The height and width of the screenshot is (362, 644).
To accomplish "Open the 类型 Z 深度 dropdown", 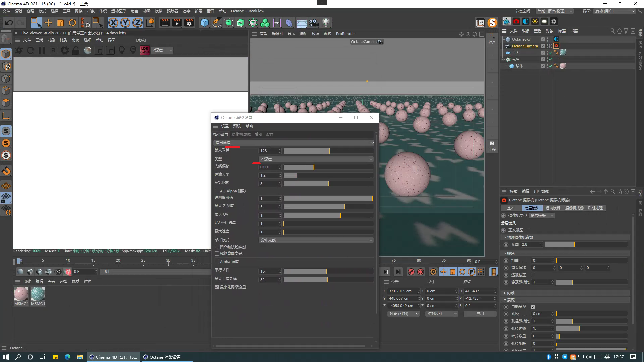I will [316, 159].
